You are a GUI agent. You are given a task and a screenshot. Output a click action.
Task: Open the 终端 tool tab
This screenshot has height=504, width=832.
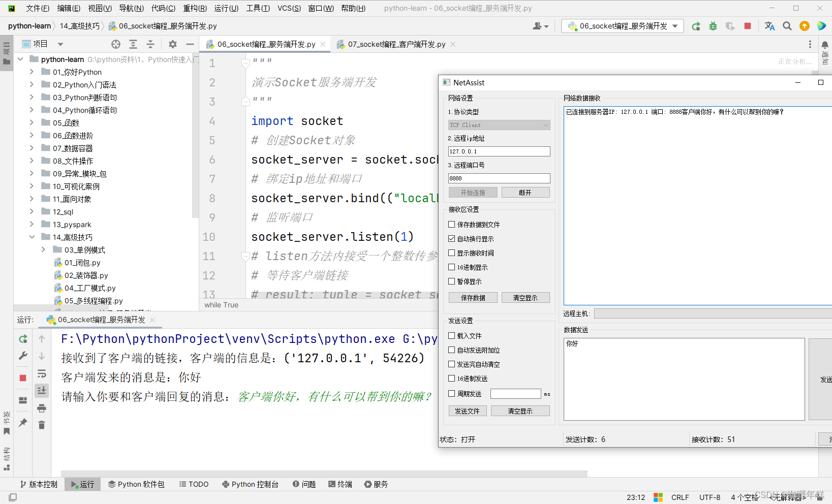(x=340, y=484)
